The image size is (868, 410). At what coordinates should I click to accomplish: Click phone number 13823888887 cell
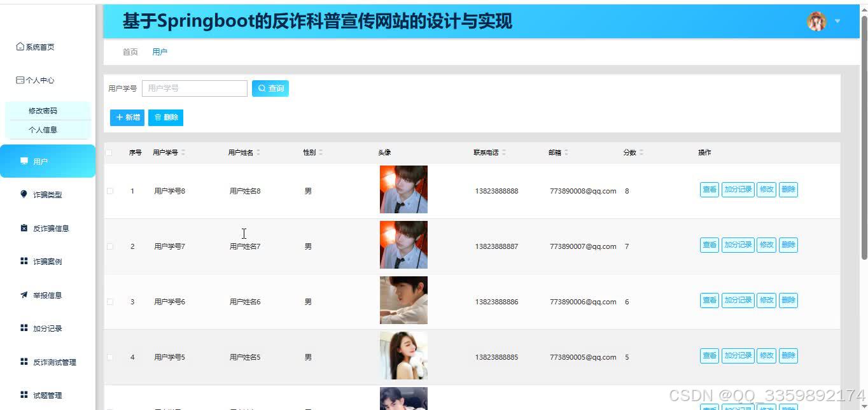(496, 246)
